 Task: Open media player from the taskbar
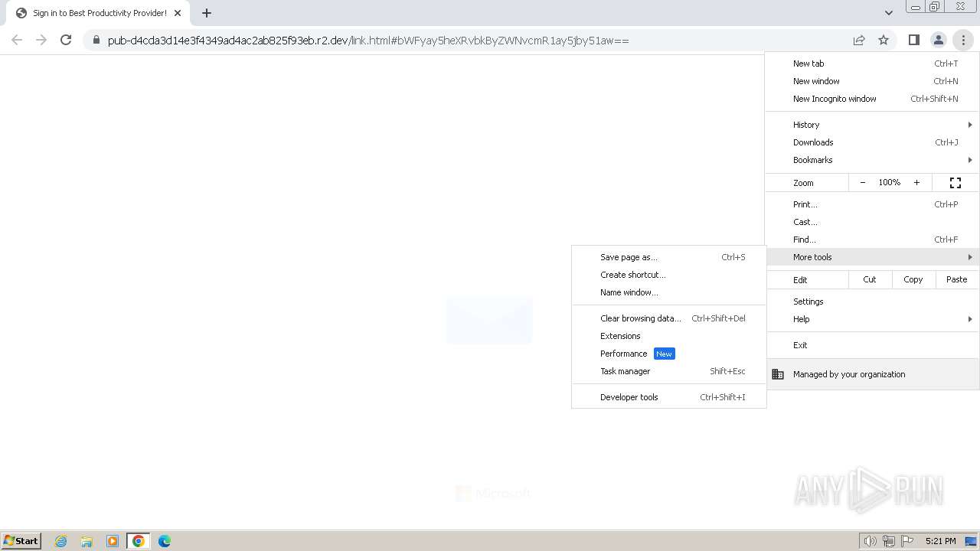click(x=113, y=541)
